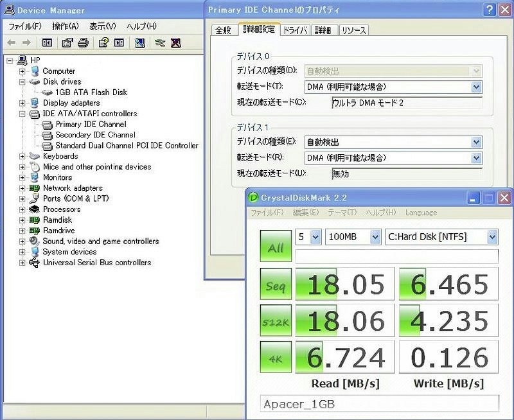Switch to the ドライバ tab

pos(295,30)
